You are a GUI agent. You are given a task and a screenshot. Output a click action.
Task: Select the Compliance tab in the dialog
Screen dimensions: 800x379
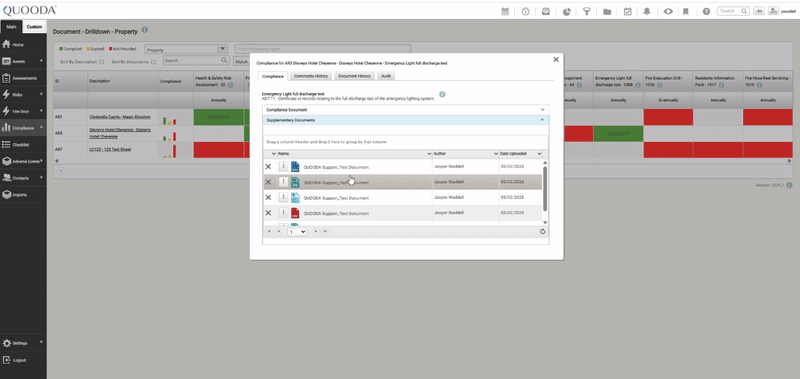click(x=273, y=76)
